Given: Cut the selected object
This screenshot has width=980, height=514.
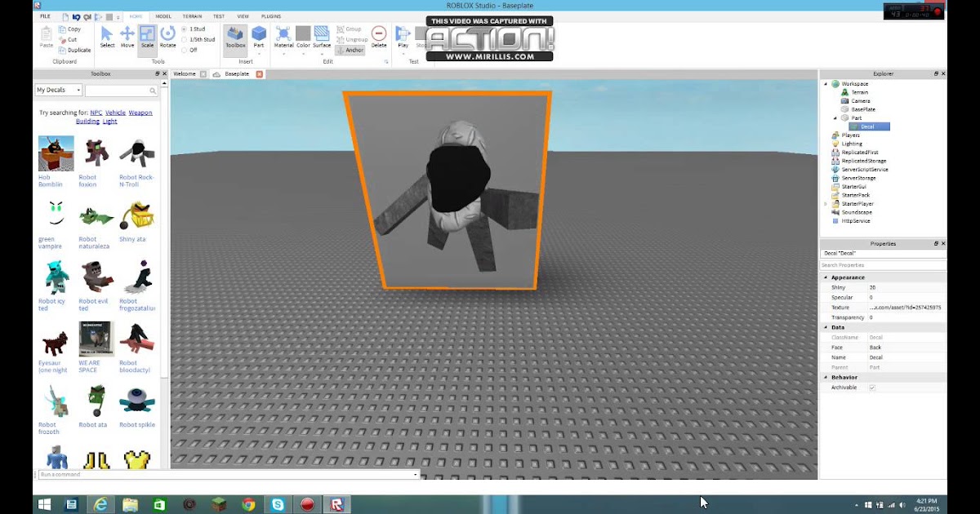Looking at the screenshot, I should tap(68, 39).
